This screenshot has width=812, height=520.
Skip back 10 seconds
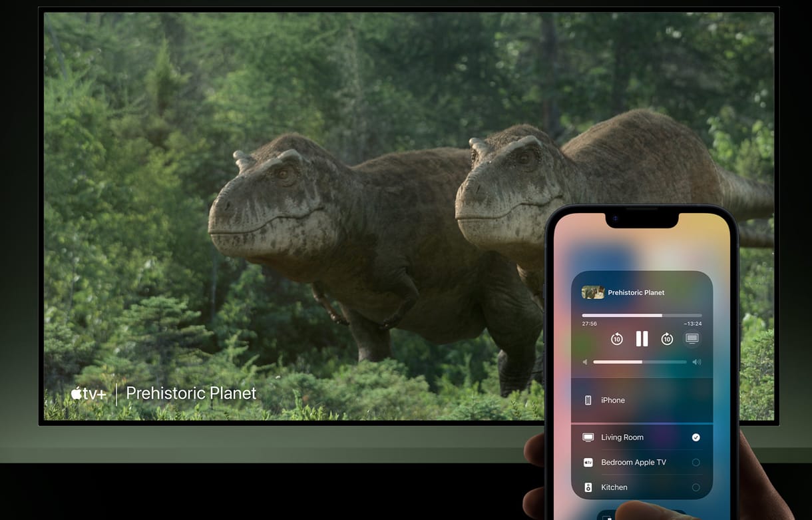coord(617,339)
